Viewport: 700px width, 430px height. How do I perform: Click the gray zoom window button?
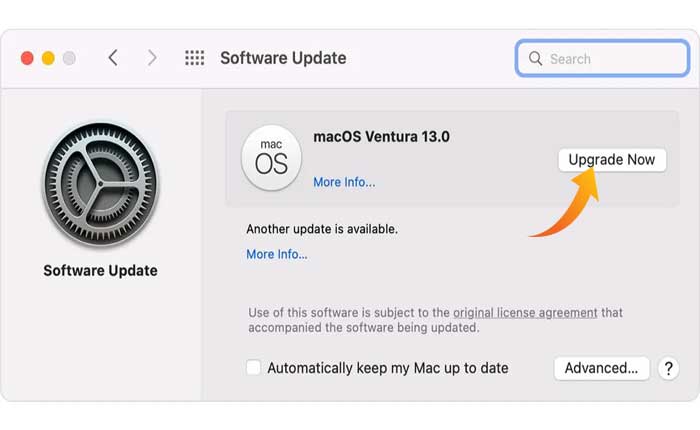point(69,59)
